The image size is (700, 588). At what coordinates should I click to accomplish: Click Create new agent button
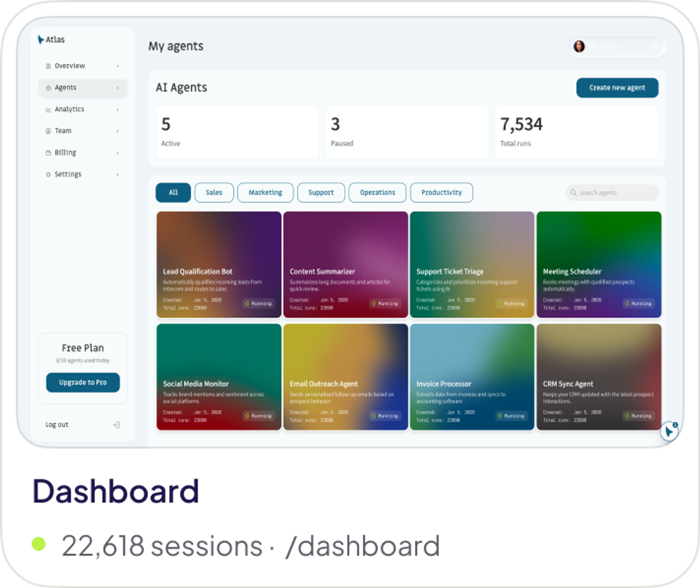pos(617,87)
